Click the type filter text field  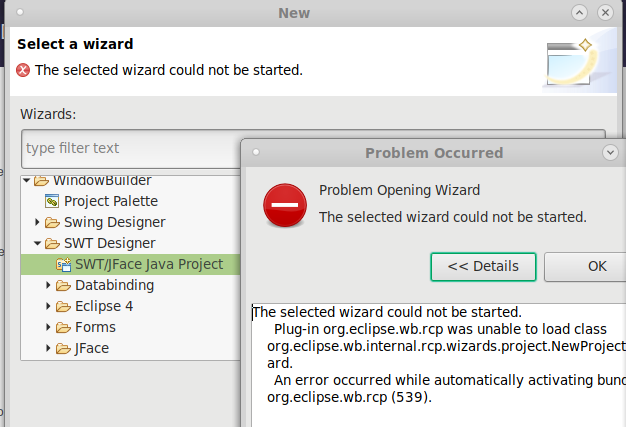click(132, 148)
